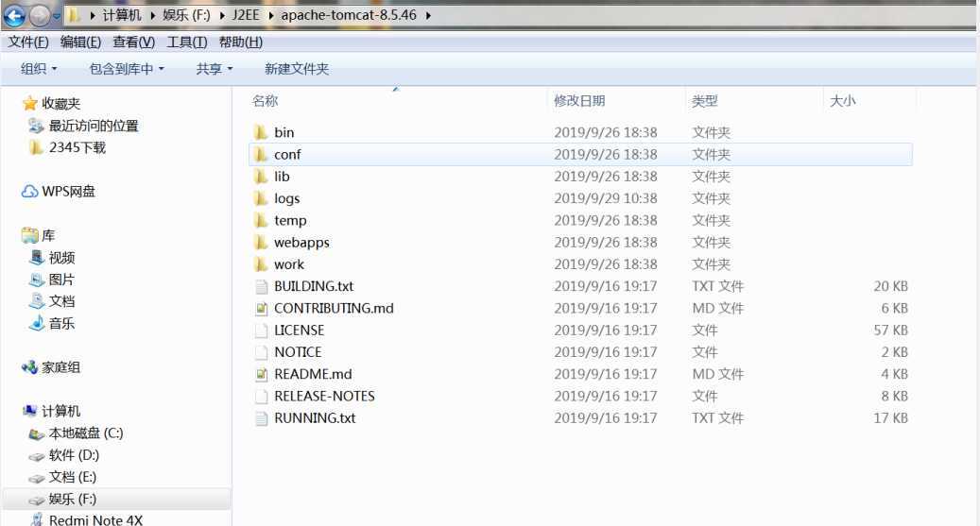Click apache-tomcat-8.5.46 in the address bar

pyautogui.click(x=349, y=15)
